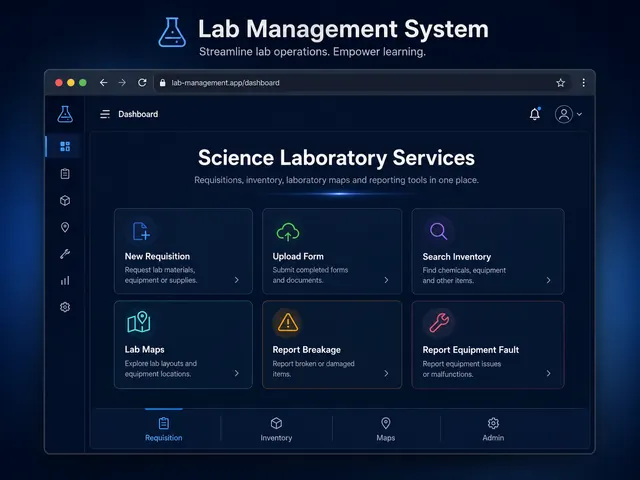This screenshot has height=480, width=640.
Task: Click the Science Laboratory Services heading
Action: click(x=336, y=158)
